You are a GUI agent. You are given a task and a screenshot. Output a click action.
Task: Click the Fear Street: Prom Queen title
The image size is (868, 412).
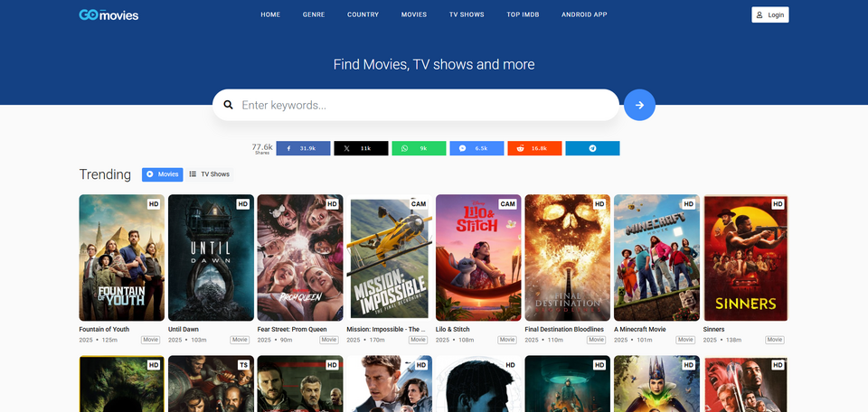click(x=292, y=329)
